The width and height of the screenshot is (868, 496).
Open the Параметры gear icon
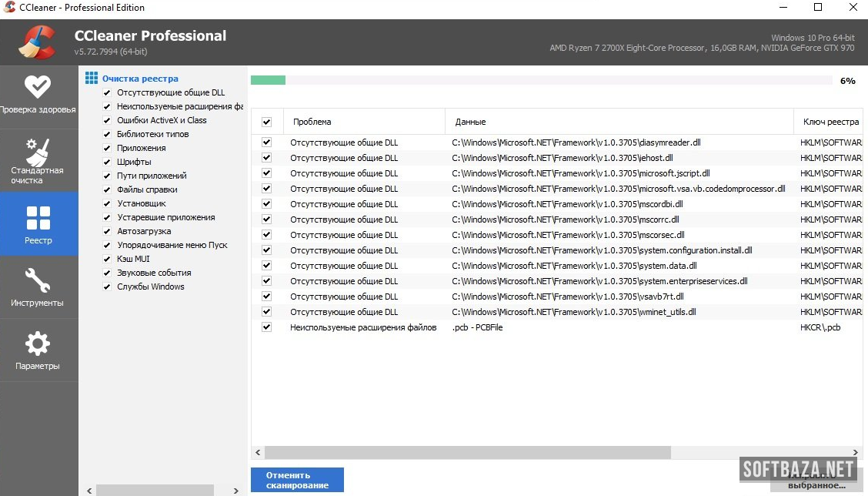pyautogui.click(x=37, y=344)
